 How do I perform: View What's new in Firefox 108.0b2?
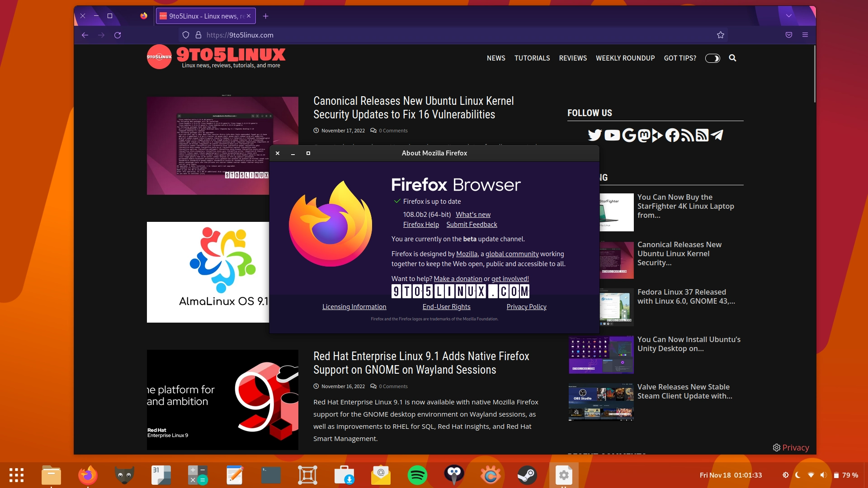tap(473, 214)
